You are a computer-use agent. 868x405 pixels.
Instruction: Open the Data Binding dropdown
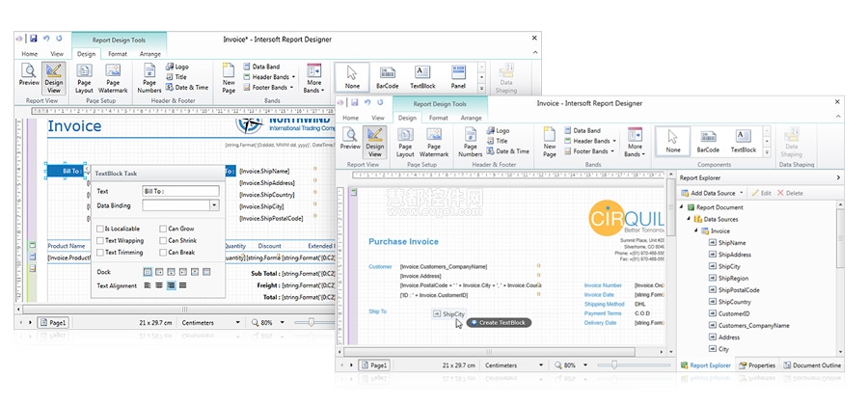[x=214, y=205]
